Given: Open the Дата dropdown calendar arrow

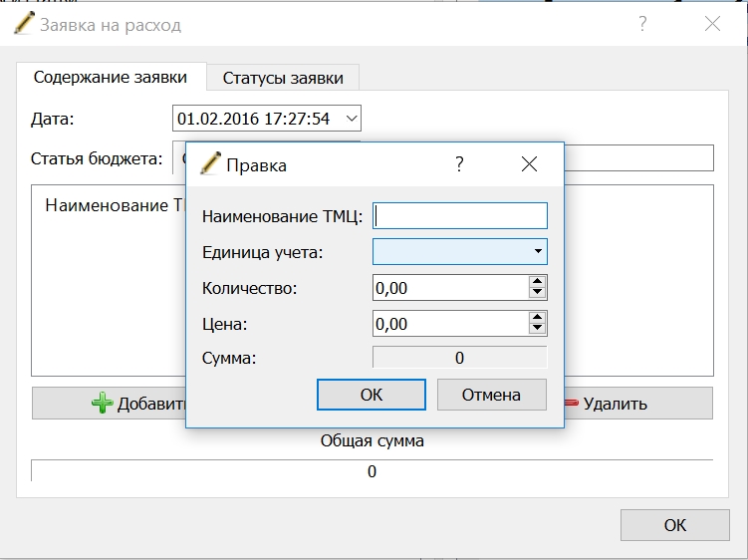Looking at the screenshot, I should (352, 119).
